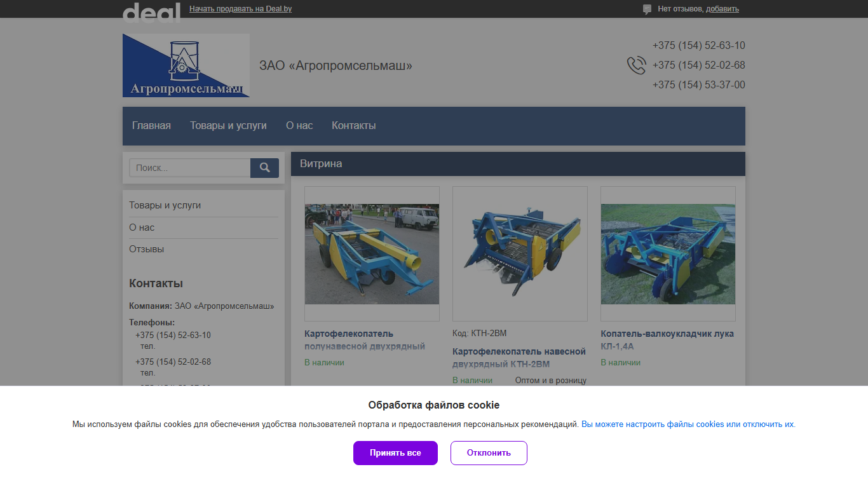This screenshot has width=868, height=488.
Task: Click sidebar phone +375 (154) 52-63-10
Action: [x=173, y=335]
